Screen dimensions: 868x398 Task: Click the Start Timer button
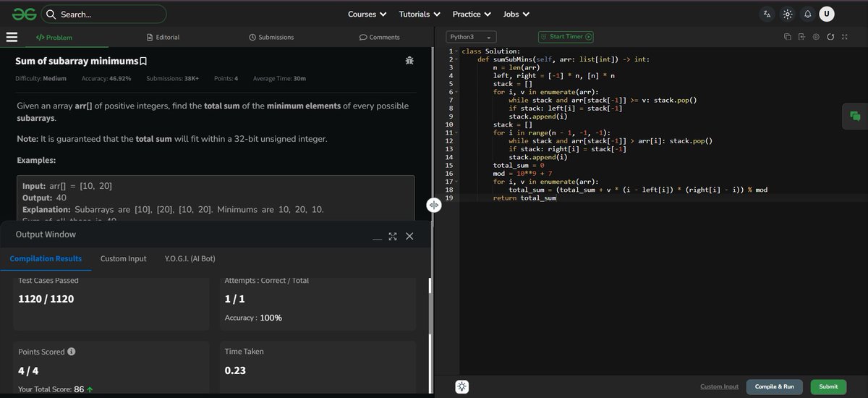point(566,36)
